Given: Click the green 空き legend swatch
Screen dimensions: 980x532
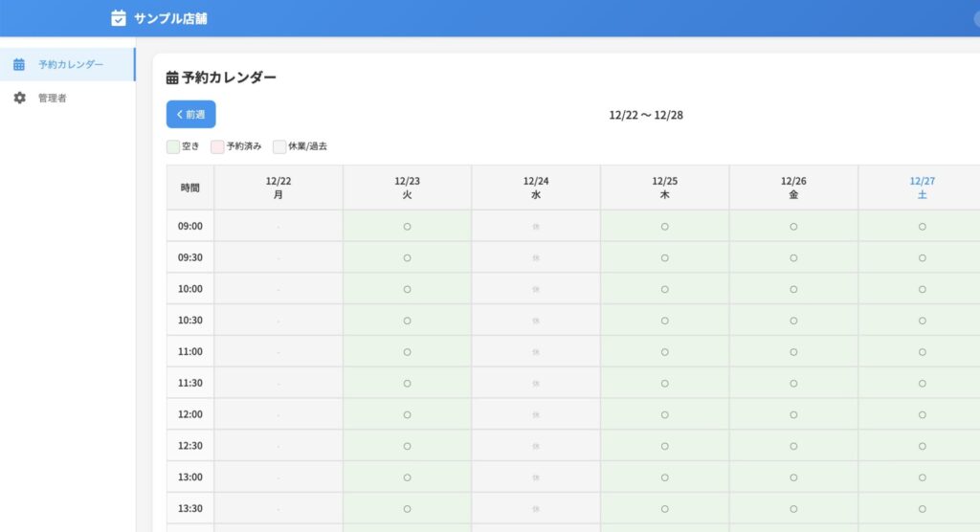Looking at the screenshot, I should (x=173, y=146).
